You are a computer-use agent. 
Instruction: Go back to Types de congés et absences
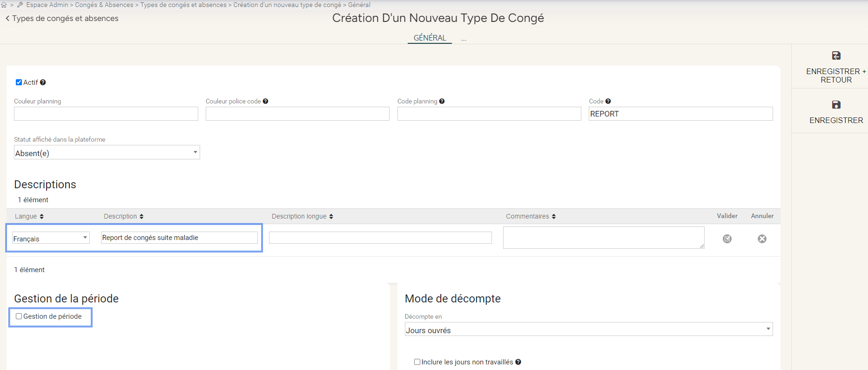click(x=62, y=19)
